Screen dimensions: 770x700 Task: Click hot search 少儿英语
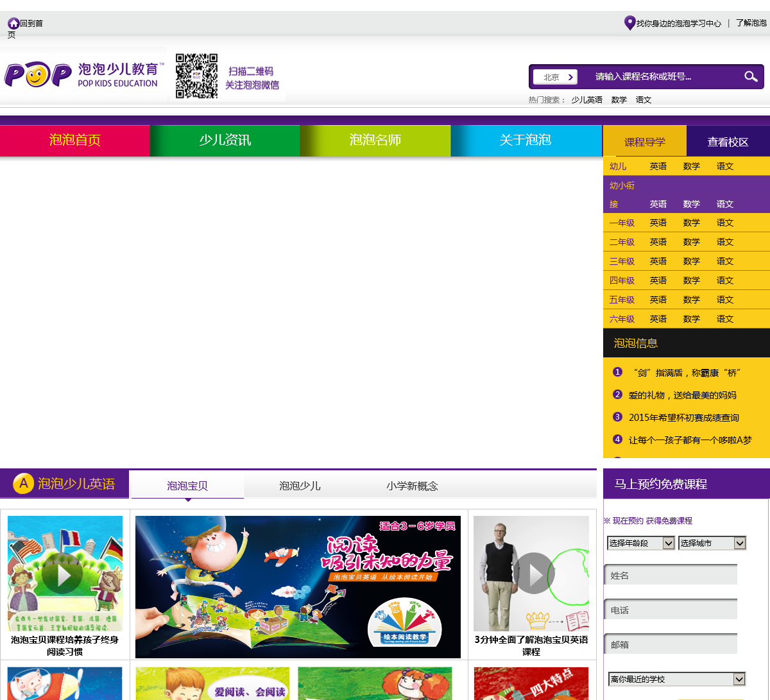587,100
